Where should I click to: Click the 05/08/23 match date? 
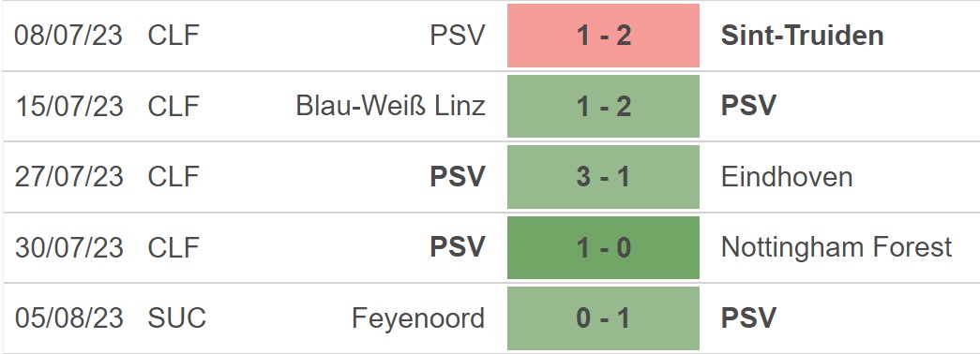click(68, 318)
